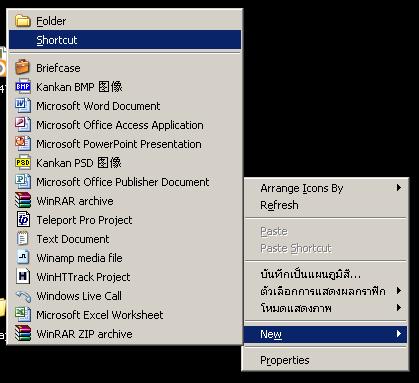The width and height of the screenshot is (419, 383).
Task: Open the Arrange Icons By entry
Action: 325,188
